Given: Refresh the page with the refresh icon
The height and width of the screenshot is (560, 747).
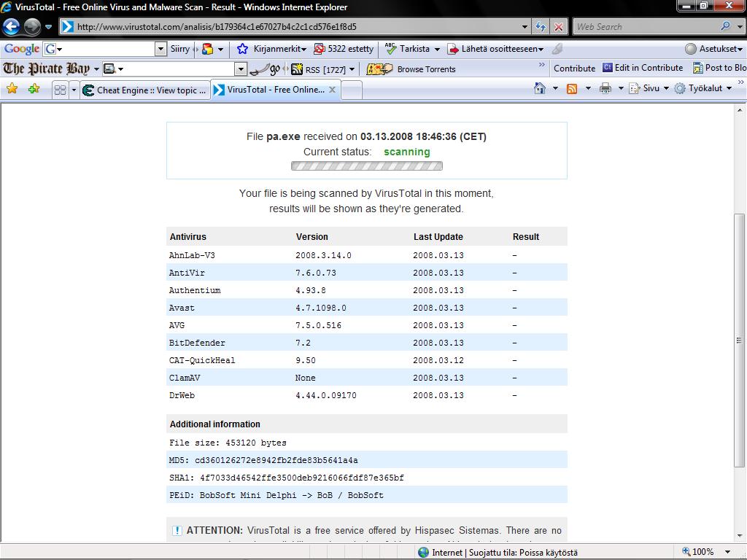Looking at the screenshot, I should [x=541, y=27].
